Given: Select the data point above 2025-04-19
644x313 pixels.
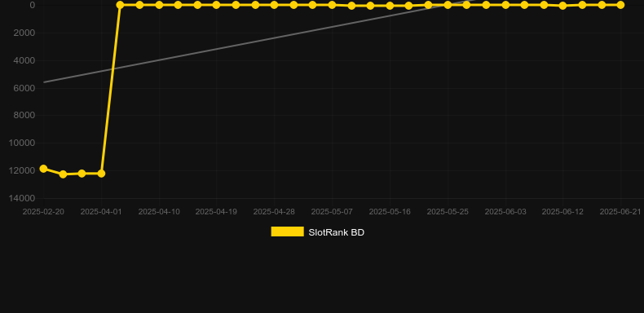Looking at the screenshot, I should pos(217,5).
